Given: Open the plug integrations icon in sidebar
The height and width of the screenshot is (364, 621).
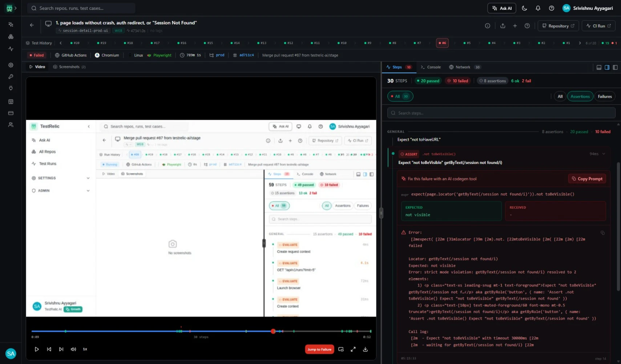Looking at the screenshot, I should pyautogui.click(x=11, y=88).
